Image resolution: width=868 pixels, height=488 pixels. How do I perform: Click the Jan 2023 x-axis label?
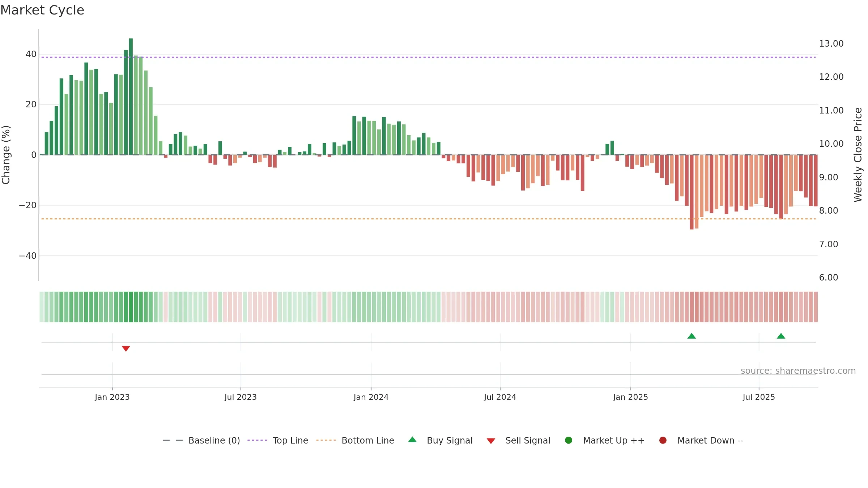point(112,397)
